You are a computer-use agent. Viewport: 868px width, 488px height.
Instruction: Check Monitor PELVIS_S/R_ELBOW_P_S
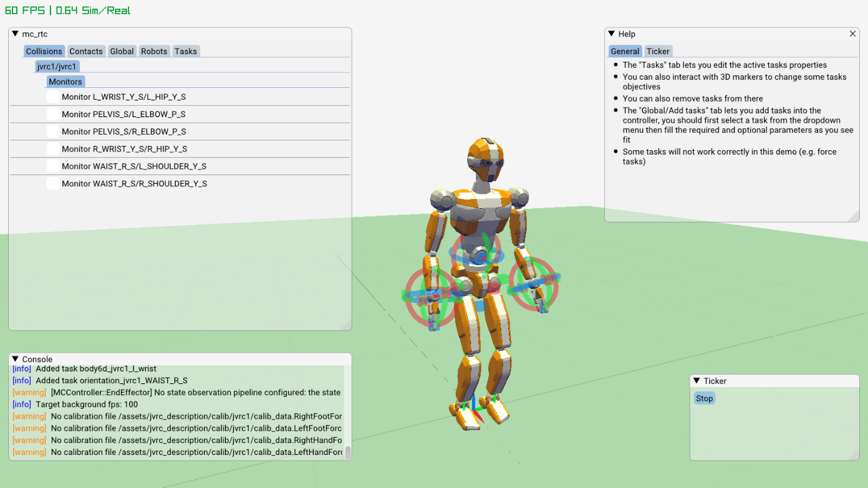[x=52, y=131]
